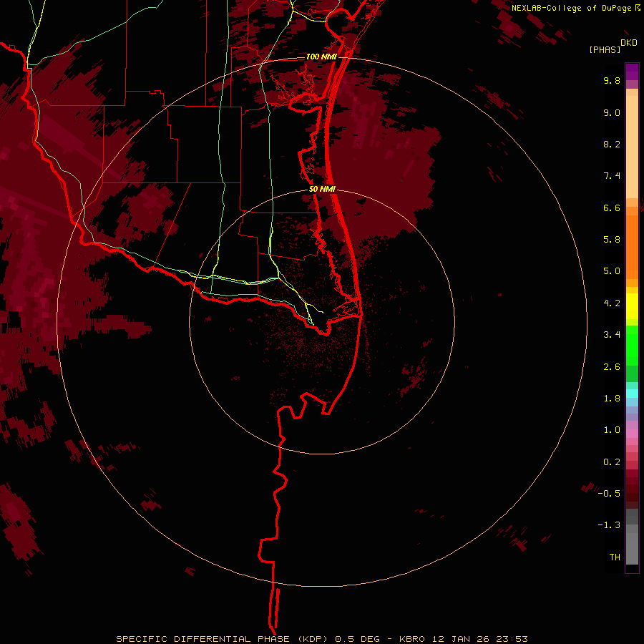Click the bright green segment of color bar
644x644 pixels.
click(632, 346)
